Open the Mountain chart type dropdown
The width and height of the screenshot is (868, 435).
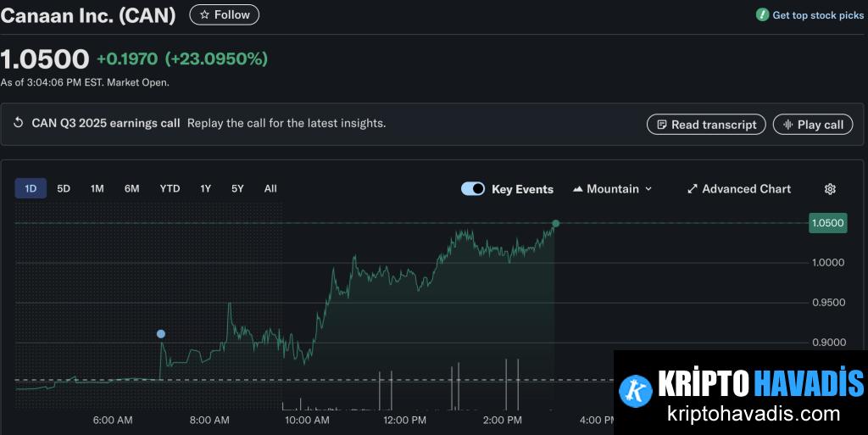pyautogui.click(x=612, y=189)
